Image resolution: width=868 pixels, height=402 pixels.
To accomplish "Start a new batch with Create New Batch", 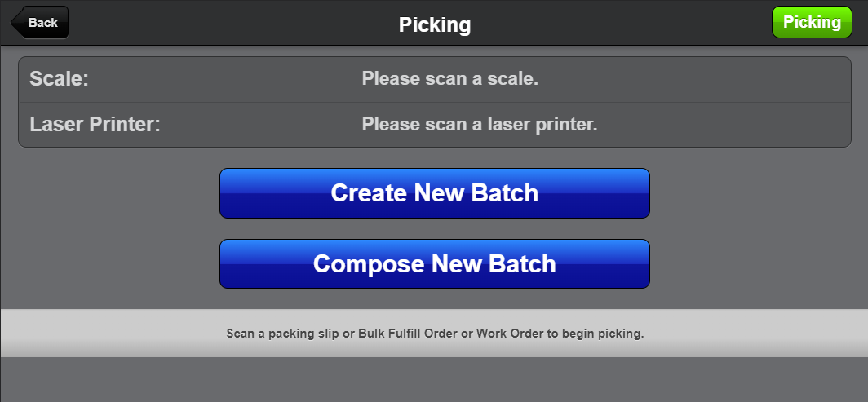I will click(x=434, y=193).
